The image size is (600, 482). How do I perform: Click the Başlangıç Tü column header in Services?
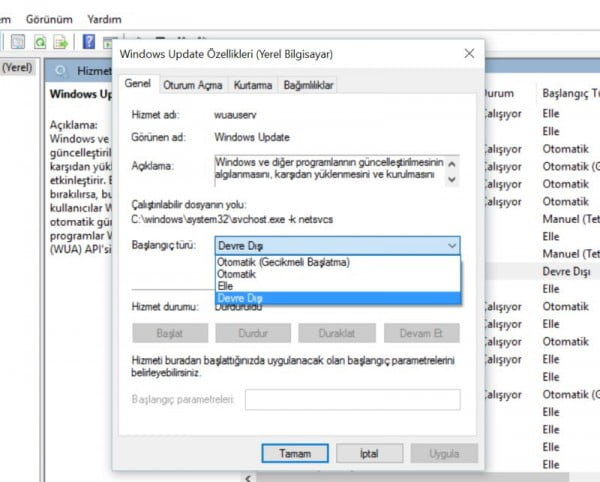coord(571,93)
